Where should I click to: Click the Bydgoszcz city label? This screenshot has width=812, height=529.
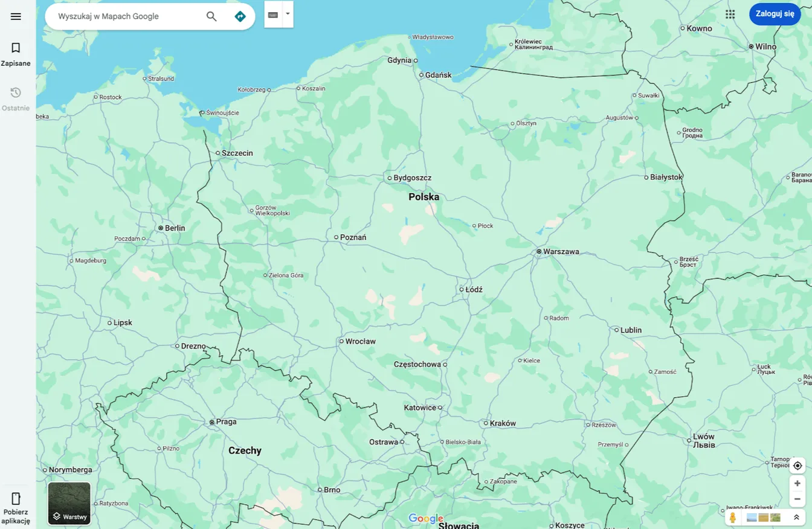point(413,178)
